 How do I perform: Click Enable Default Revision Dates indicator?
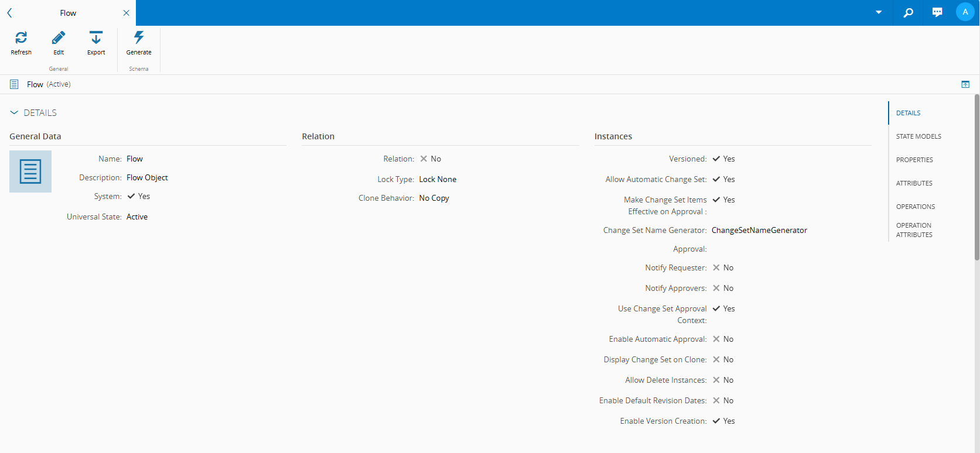[716, 400]
